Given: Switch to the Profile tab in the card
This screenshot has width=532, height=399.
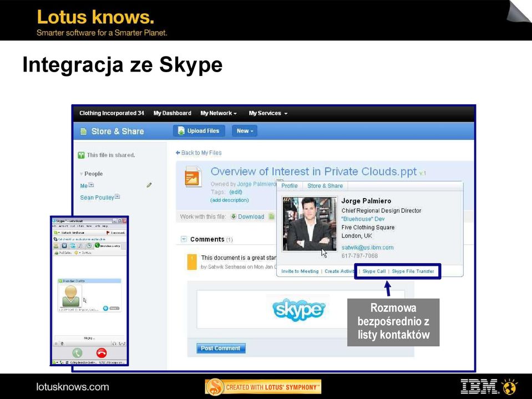Looking at the screenshot, I should (290, 186).
